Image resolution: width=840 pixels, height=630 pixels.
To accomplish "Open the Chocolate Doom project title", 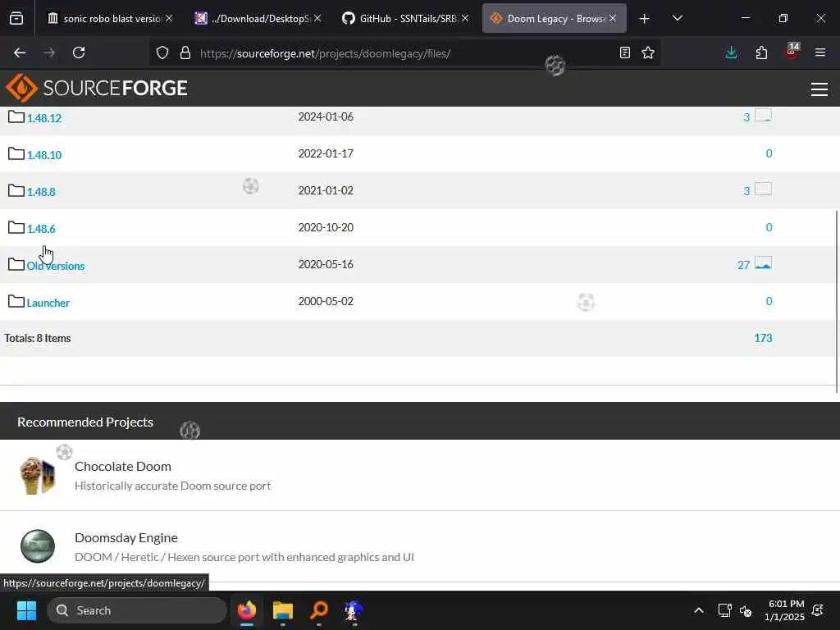I will coord(123,466).
